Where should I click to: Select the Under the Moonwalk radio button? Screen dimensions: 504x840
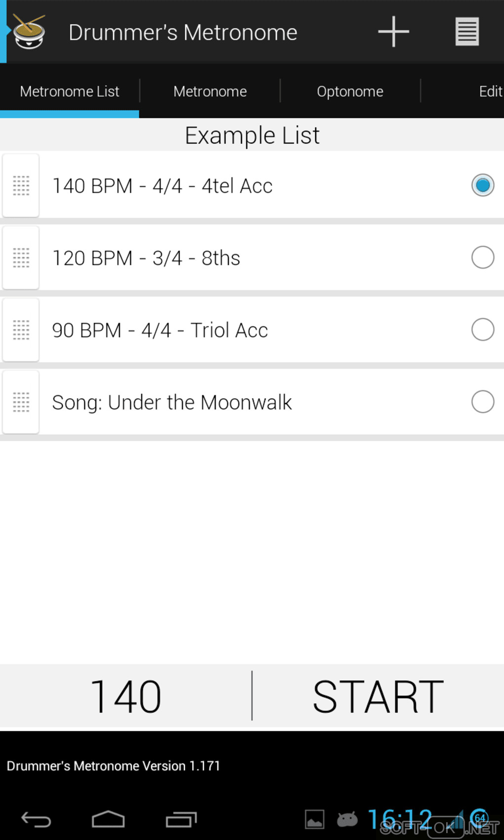[482, 402]
